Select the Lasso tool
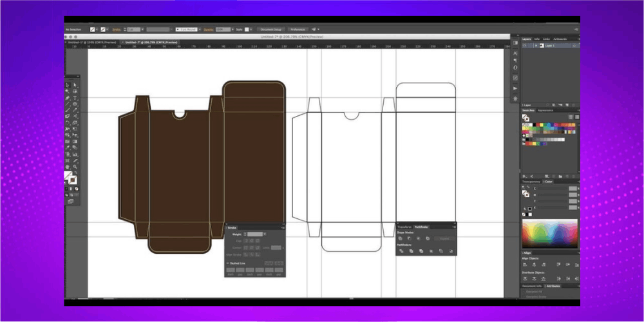 pos(75,91)
